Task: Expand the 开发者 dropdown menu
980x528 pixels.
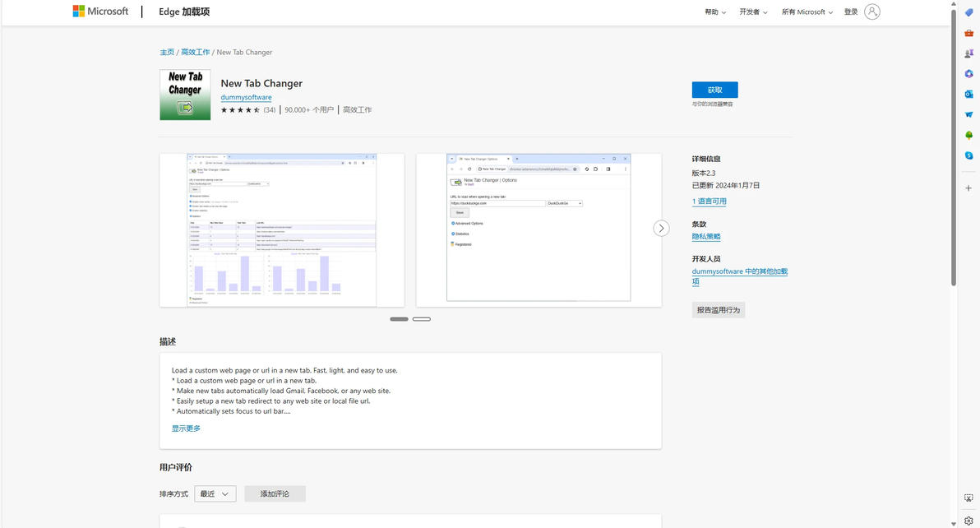Action: click(x=753, y=12)
